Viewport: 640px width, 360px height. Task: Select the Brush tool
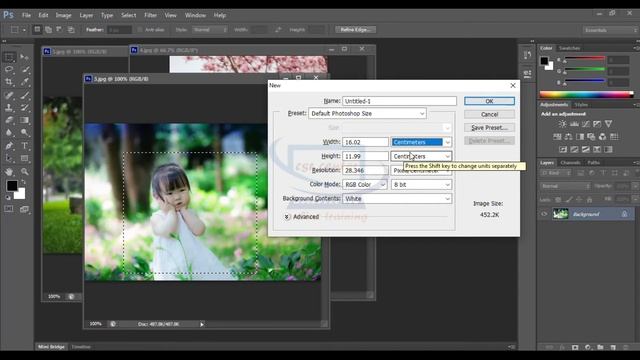click(x=24, y=96)
